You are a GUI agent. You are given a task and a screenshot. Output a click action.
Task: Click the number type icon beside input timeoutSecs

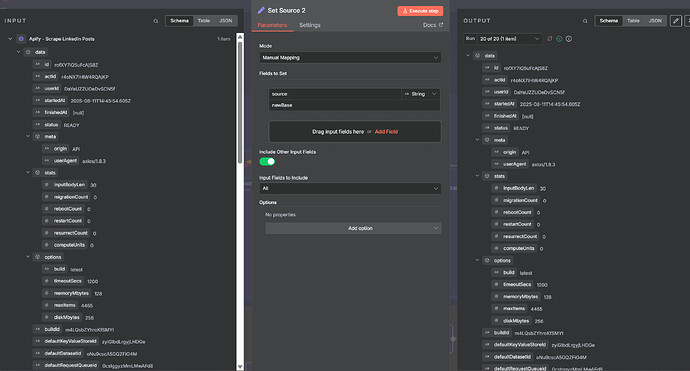tap(47, 281)
